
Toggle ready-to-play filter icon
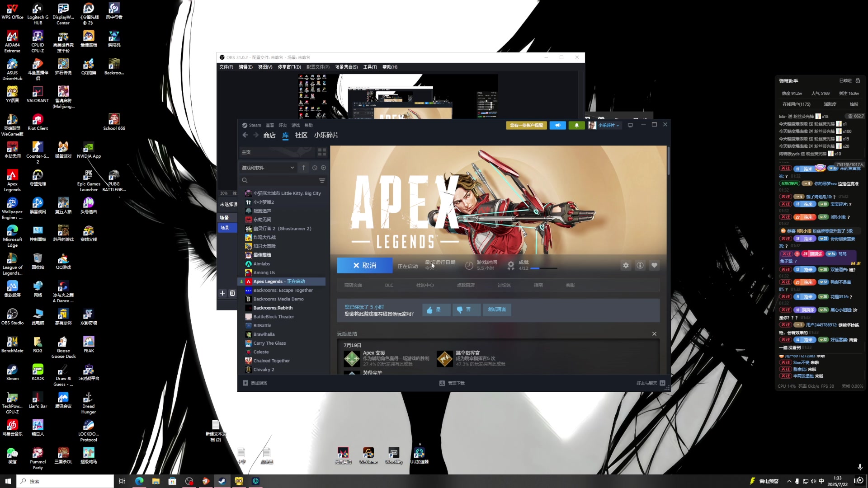(x=323, y=168)
